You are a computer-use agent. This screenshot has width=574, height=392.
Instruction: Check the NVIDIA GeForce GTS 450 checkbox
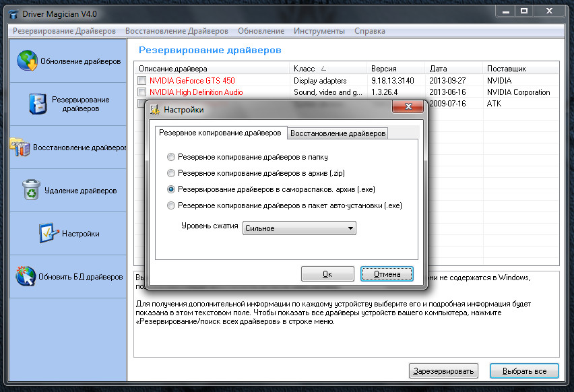pos(141,80)
